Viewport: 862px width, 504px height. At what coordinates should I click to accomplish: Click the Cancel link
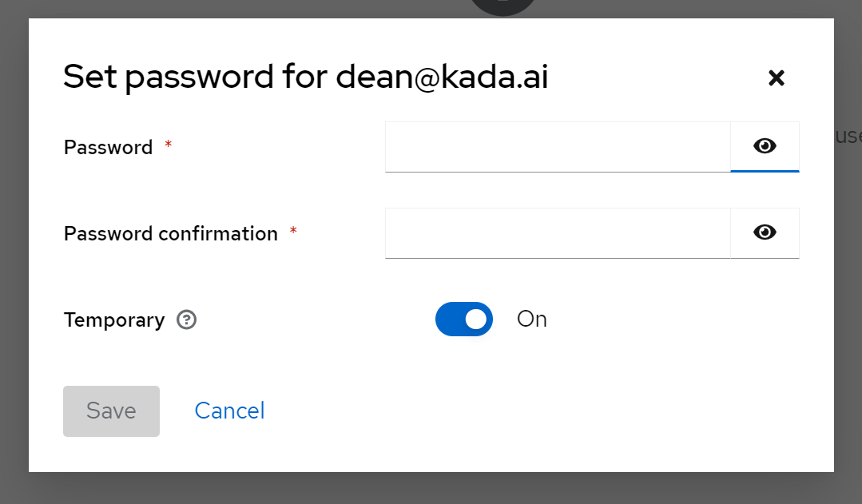(229, 411)
